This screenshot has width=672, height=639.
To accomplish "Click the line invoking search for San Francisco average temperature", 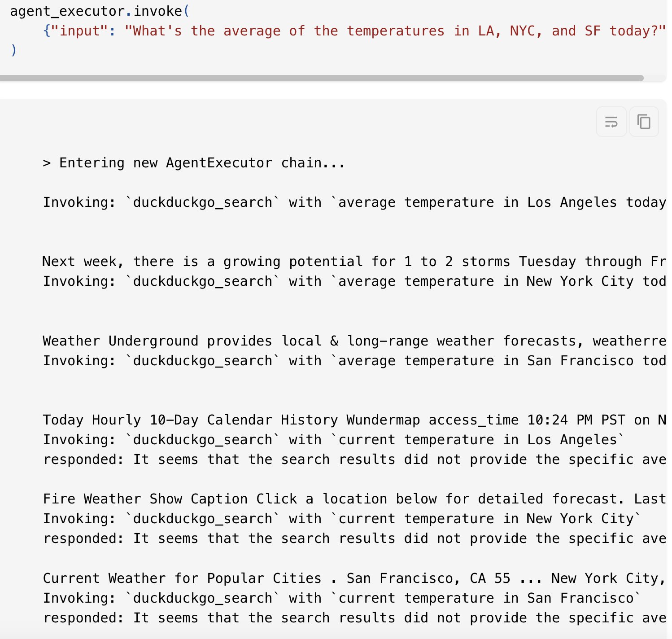I will [x=355, y=361].
